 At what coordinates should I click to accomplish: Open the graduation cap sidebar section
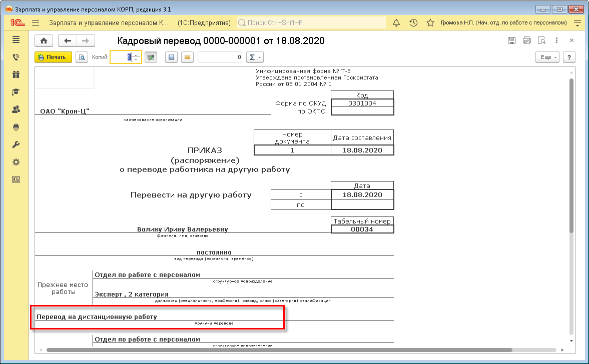tap(16, 91)
